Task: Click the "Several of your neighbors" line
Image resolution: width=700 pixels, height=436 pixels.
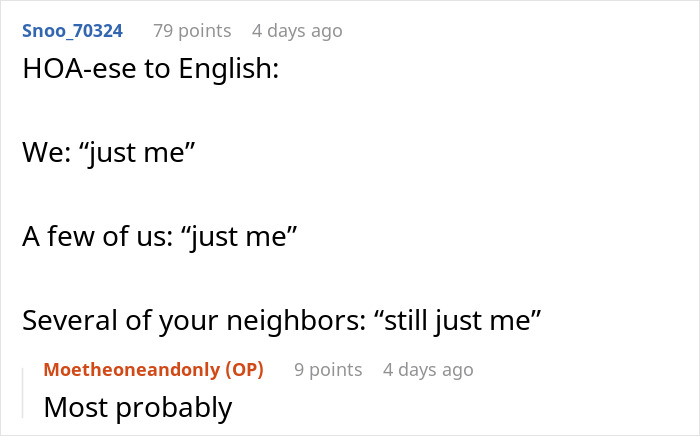Action: click(x=281, y=321)
